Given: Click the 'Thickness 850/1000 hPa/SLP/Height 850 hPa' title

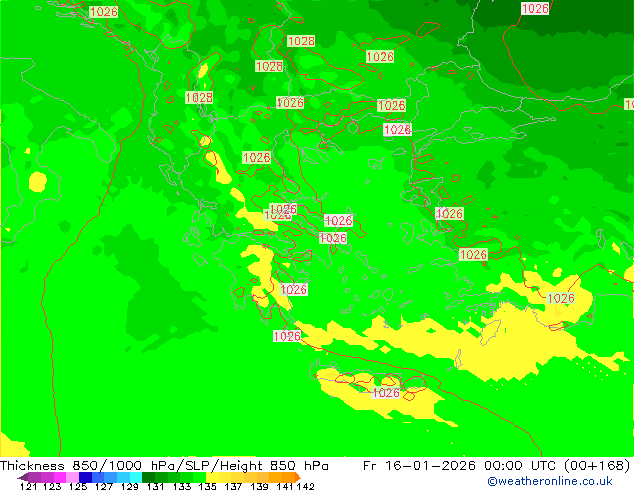Looking at the screenshot, I should [x=164, y=465].
